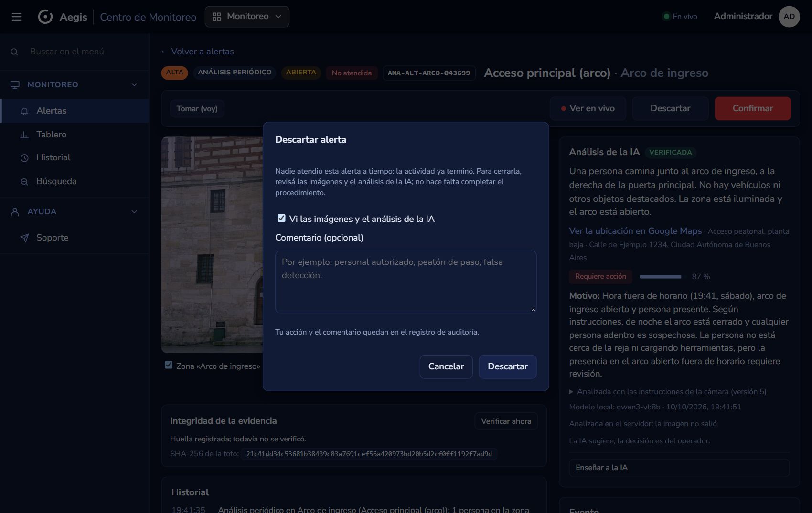Viewport: 812px width, 513px height.
Task: Click the Comentario (opcional) text area
Action: point(406,282)
